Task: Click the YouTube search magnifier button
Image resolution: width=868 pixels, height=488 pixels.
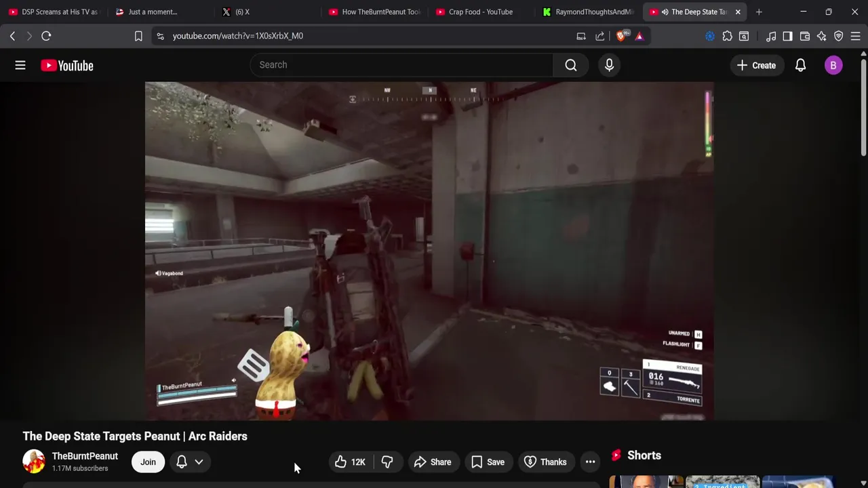Action: [x=571, y=65]
